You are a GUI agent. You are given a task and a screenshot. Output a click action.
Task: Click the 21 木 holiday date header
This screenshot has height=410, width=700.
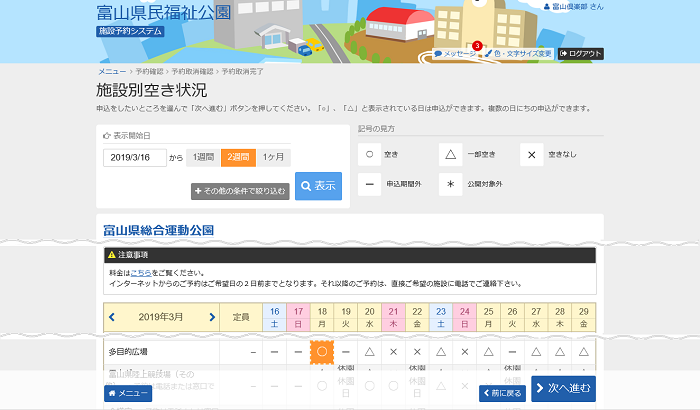(x=393, y=318)
